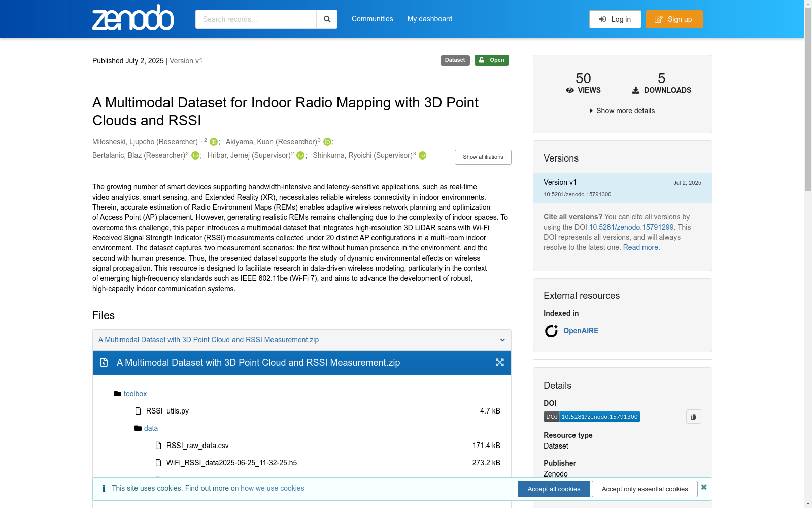
Task: Click the 273.2 kB file size
Action: (486, 463)
